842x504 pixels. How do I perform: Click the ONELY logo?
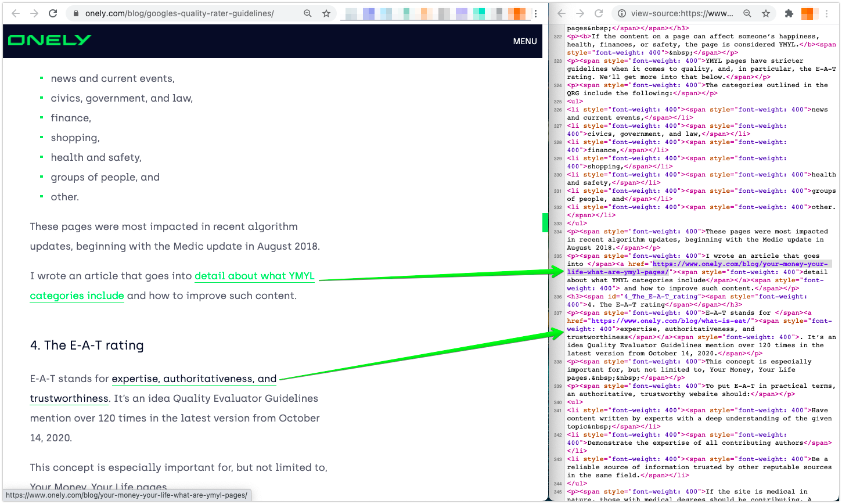pos(50,40)
